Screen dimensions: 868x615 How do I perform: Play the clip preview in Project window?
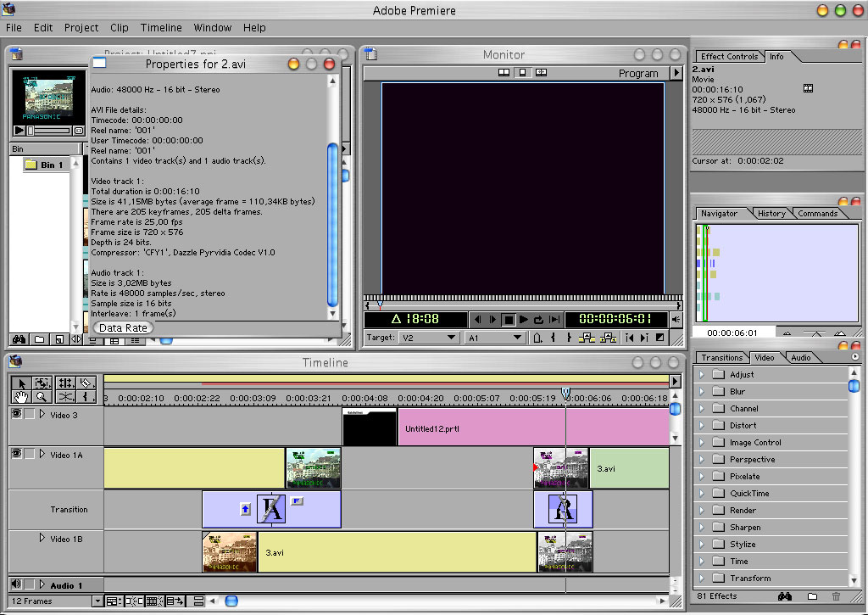click(19, 130)
